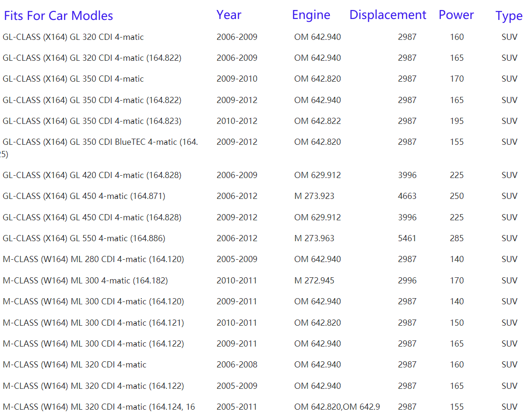Click the ML 280 CDI 4-matic (164.120) model

pos(93,259)
